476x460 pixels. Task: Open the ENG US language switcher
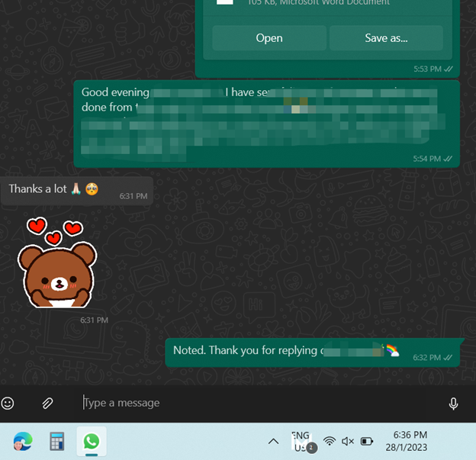[301, 442]
